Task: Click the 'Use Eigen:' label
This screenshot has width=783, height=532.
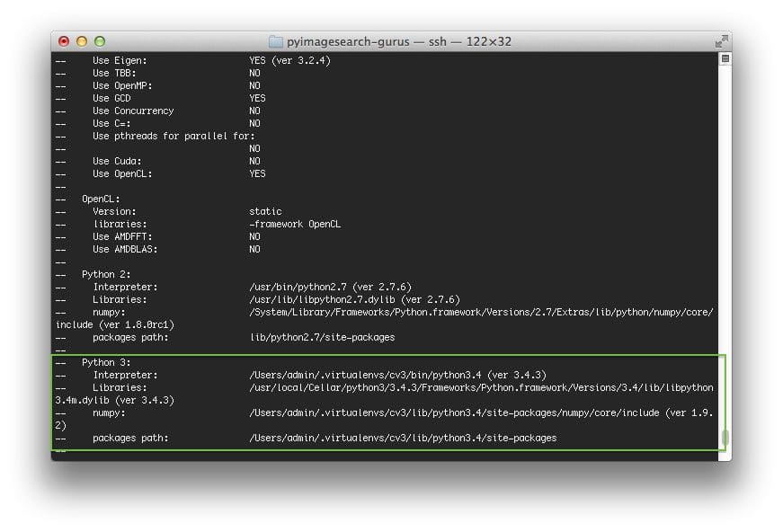Action: [x=120, y=60]
